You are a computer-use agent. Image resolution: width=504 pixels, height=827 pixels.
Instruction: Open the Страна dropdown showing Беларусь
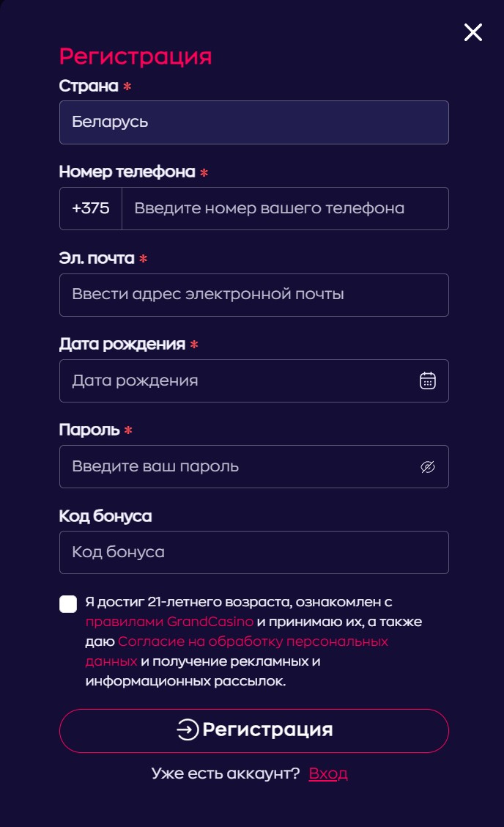pos(253,122)
